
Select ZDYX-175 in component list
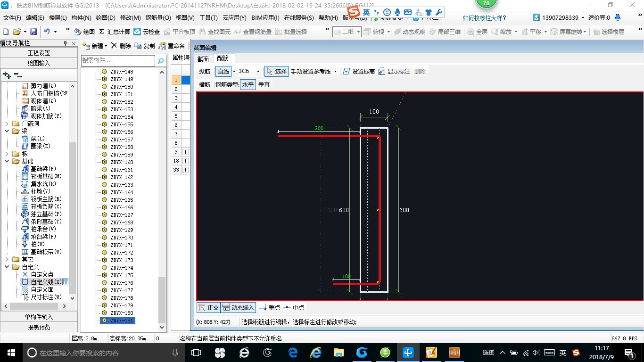[x=122, y=275]
